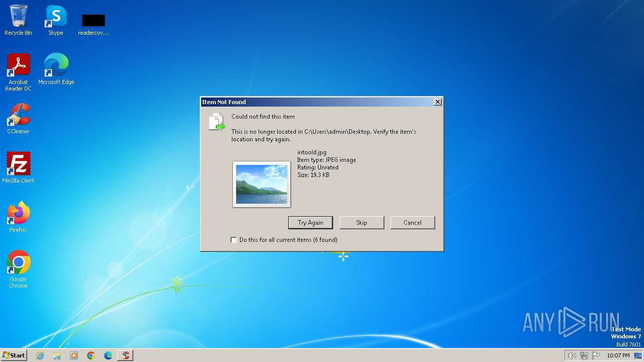Check Do this for all current items
Viewport: 644px width, 362px height.
point(233,240)
